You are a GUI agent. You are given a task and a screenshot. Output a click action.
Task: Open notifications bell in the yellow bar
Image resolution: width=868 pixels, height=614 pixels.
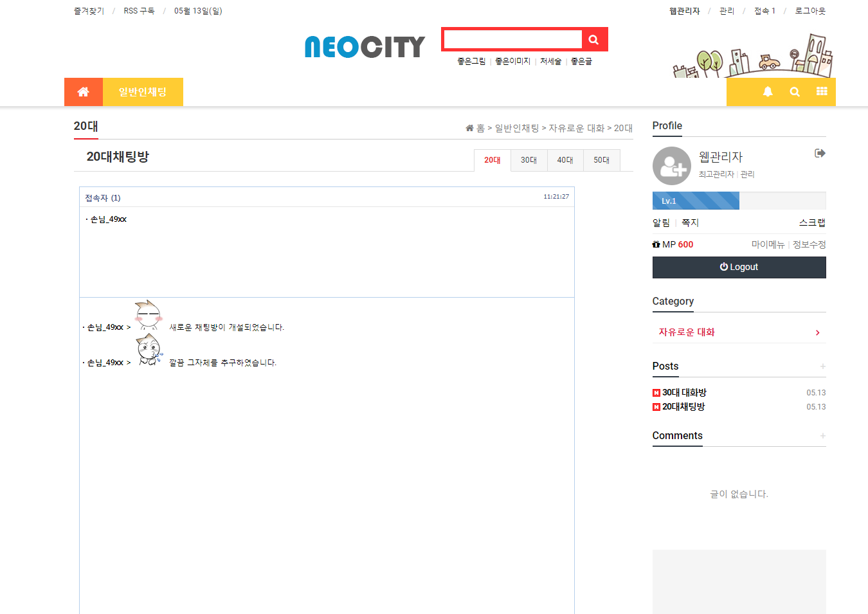coord(768,91)
